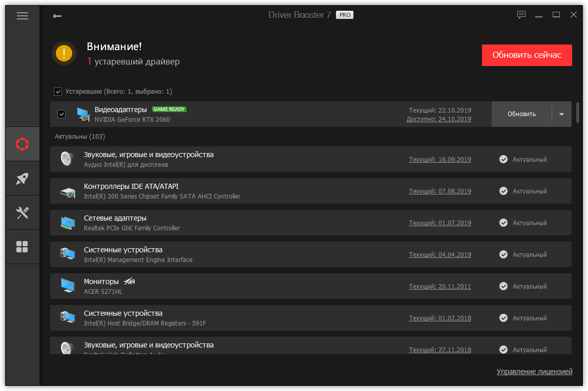
Task: Select the Аудио Intel(R) для дисплеев text
Action: coord(125,164)
